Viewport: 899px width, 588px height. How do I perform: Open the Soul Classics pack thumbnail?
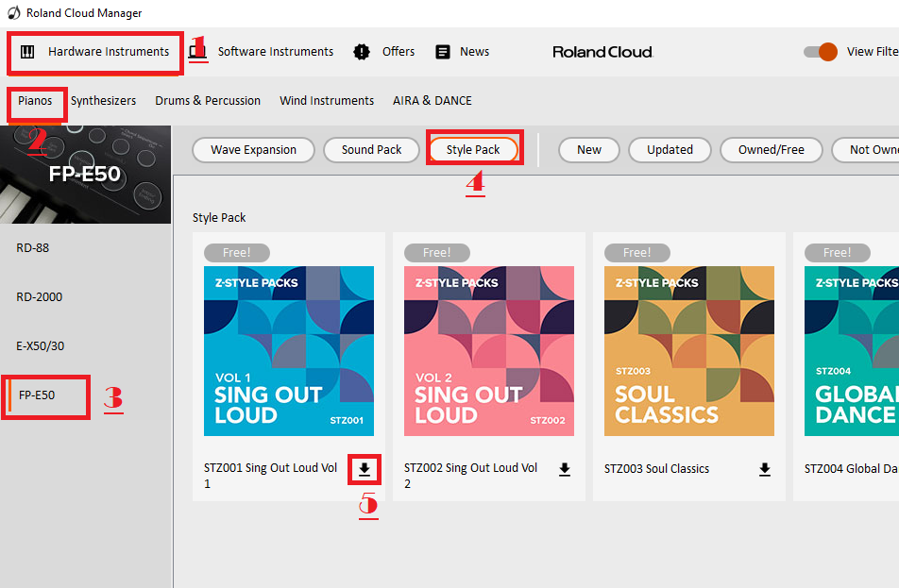688,349
